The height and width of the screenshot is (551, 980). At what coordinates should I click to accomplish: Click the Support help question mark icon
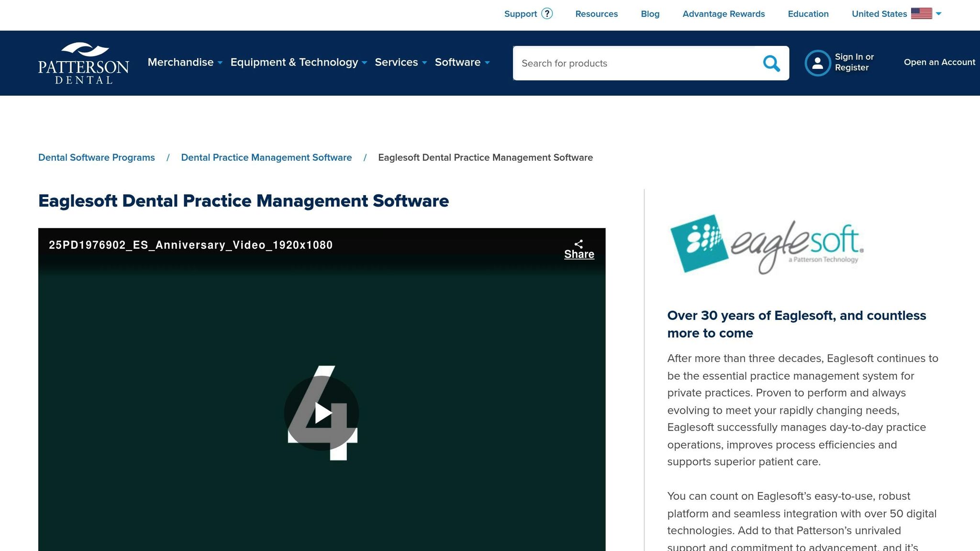pyautogui.click(x=547, y=14)
